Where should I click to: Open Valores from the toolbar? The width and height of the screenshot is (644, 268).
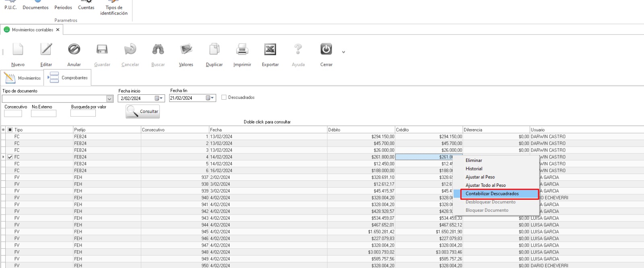(x=186, y=49)
